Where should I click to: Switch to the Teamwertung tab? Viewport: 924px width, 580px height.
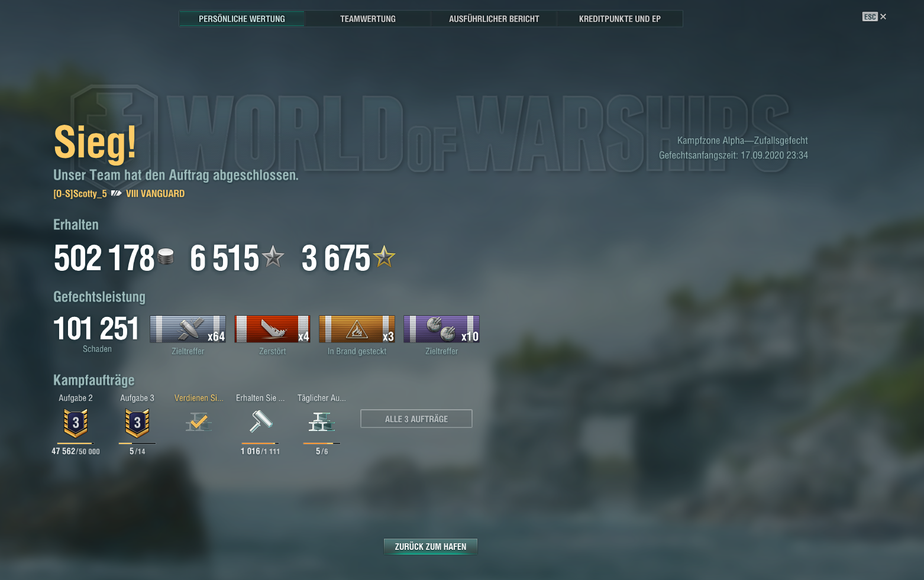[368, 19]
